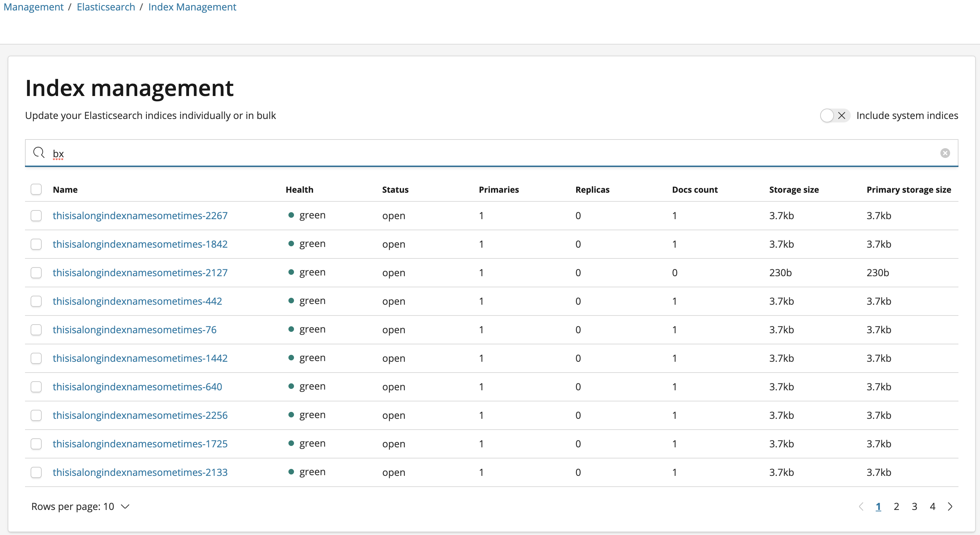The width and height of the screenshot is (980, 535).
Task: Click the Index Management breadcrumb link
Action: coord(192,7)
